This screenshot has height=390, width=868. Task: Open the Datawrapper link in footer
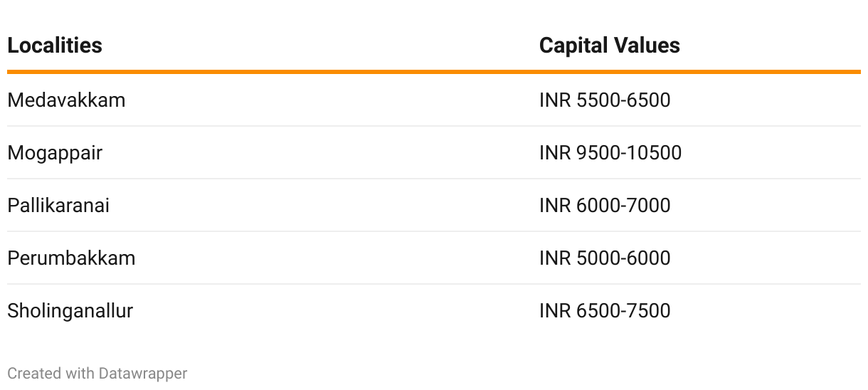click(143, 373)
